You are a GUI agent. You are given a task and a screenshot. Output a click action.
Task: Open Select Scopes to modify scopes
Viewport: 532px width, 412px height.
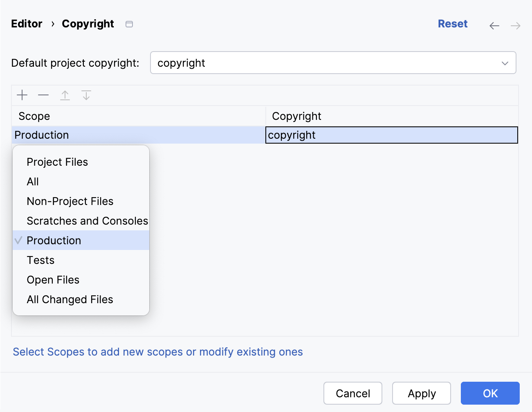158,351
